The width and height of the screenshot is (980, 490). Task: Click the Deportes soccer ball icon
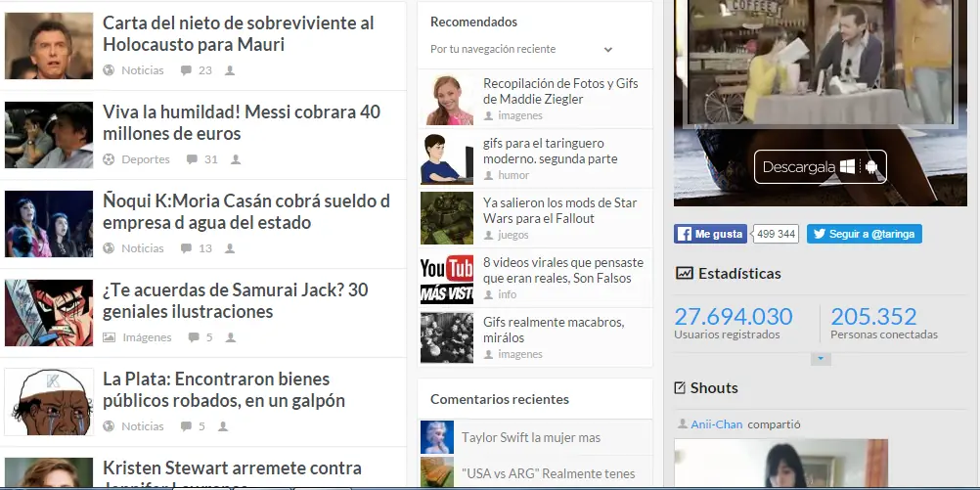point(109,159)
